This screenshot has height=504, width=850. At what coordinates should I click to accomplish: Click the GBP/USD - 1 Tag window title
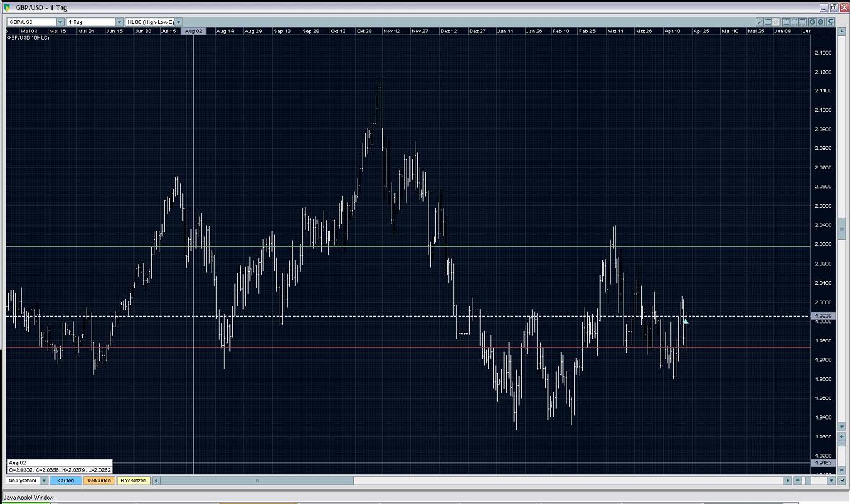tap(41, 8)
